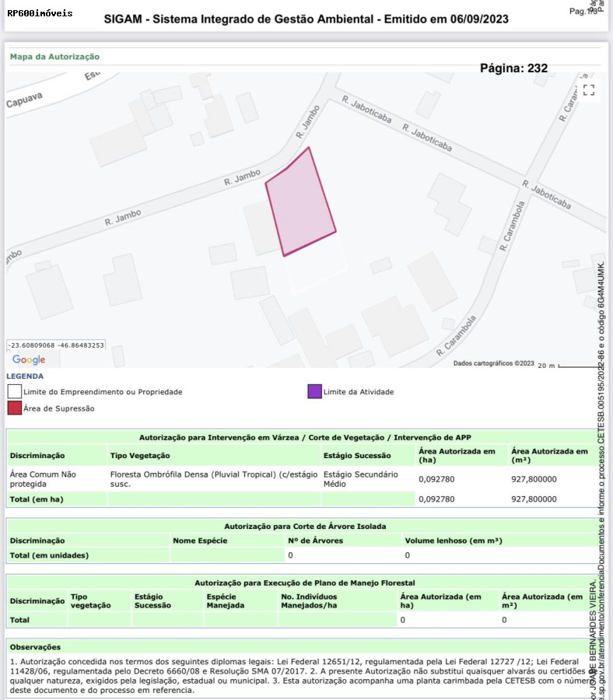613x700 pixels.
Task: Click the red Área de Supressão swatch
Action: click(x=15, y=408)
